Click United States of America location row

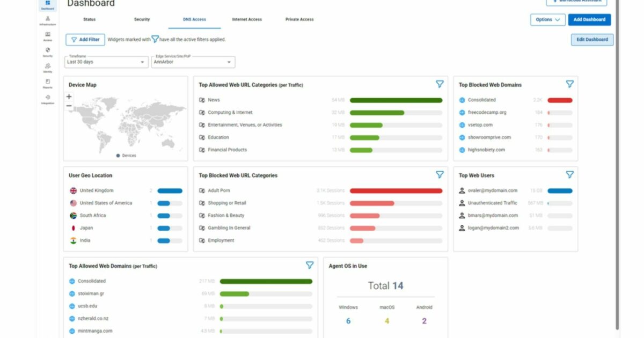click(x=126, y=203)
